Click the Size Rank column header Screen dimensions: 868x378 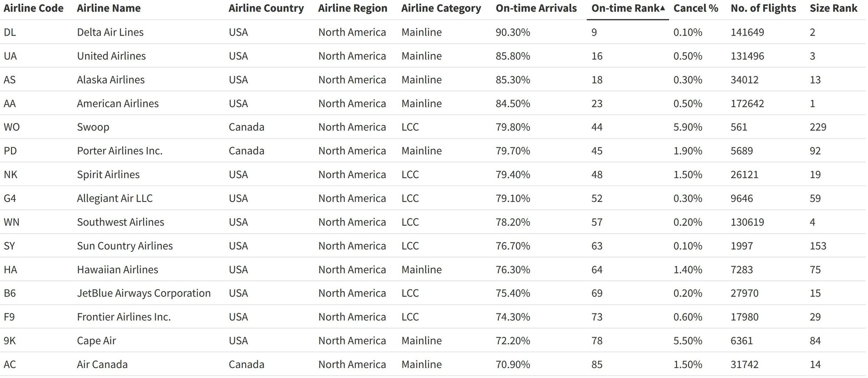coord(833,8)
